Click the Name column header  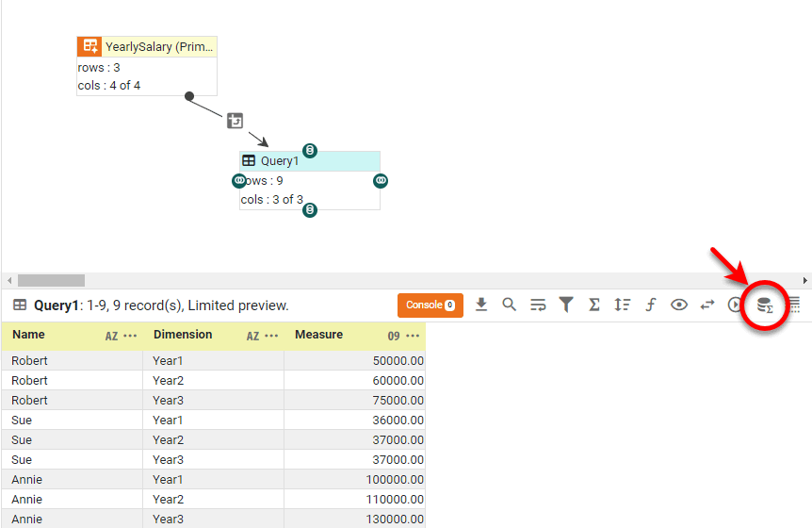[72, 336]
